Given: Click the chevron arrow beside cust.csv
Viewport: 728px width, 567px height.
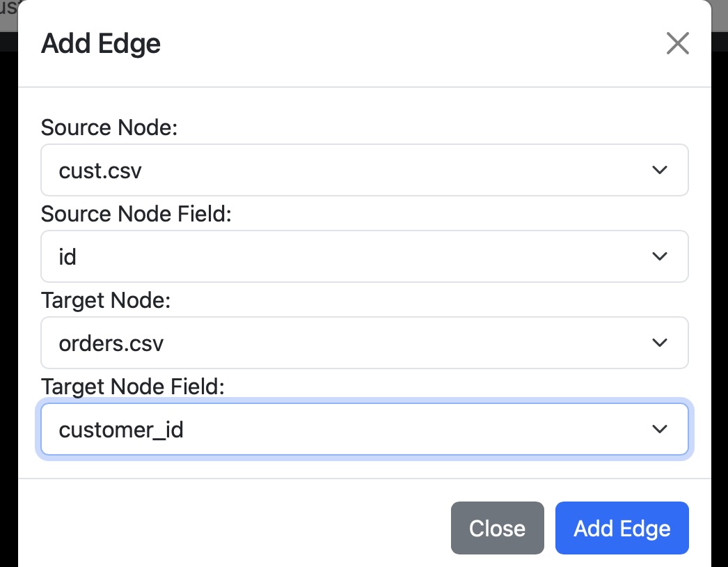Looking at the screenshot, I should [659, 170].
